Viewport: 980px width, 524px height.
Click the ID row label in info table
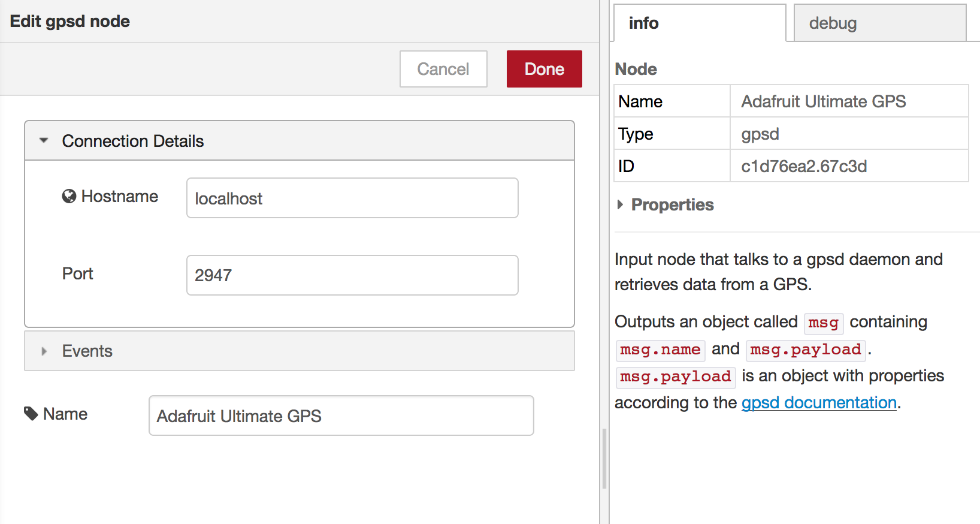[627, 166]
